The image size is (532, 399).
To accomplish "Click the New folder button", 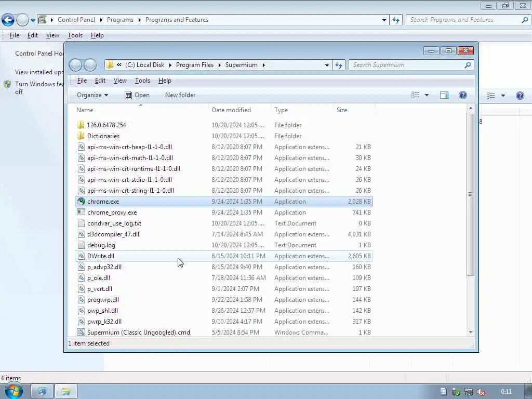I will click(180, 95).
